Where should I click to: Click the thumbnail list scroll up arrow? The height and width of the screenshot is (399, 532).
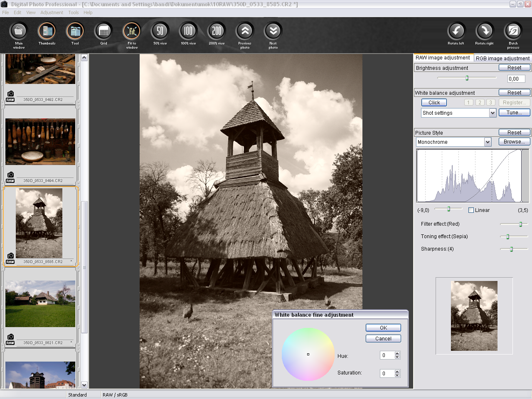click(x=84, y=58)
